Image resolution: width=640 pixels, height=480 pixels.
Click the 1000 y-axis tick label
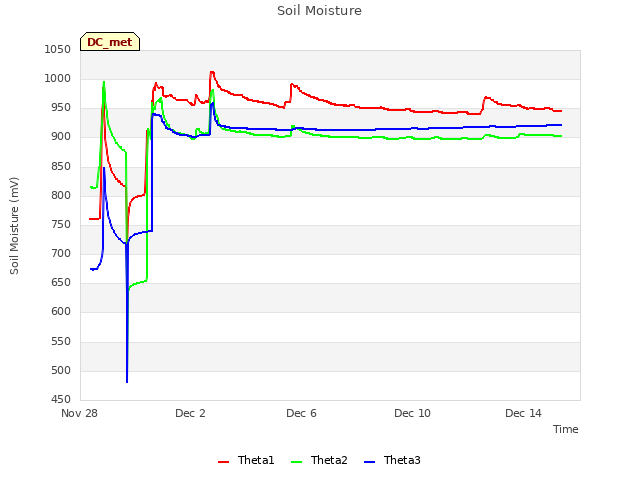[58, 78]
